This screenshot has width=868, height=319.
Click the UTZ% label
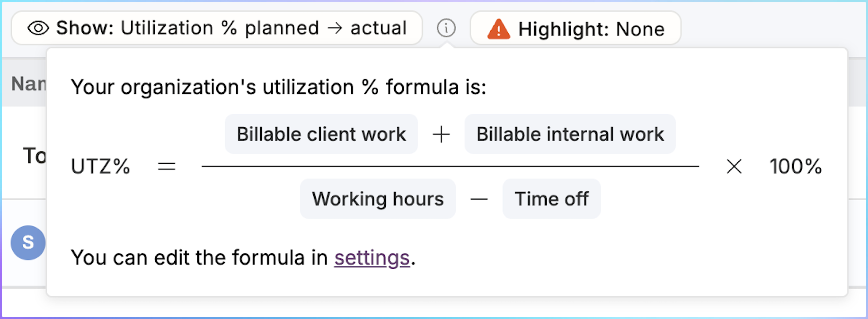pyautogui.click(x=100, y=166)
